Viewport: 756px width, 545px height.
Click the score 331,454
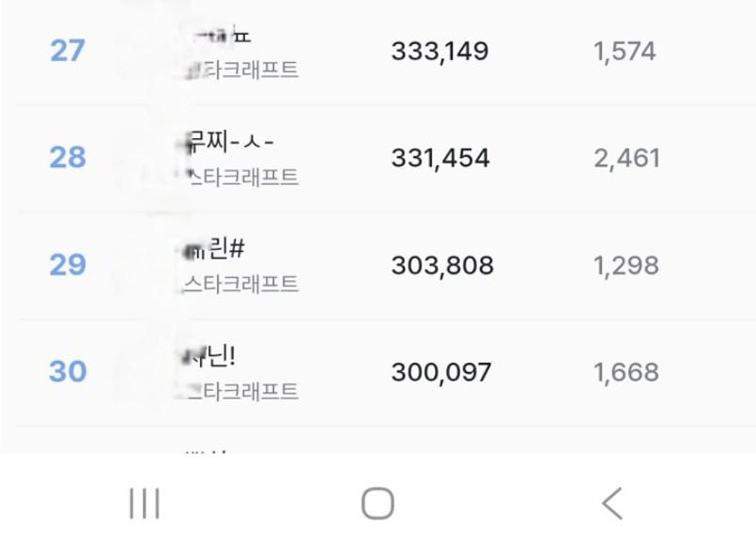tap(440, 158)
